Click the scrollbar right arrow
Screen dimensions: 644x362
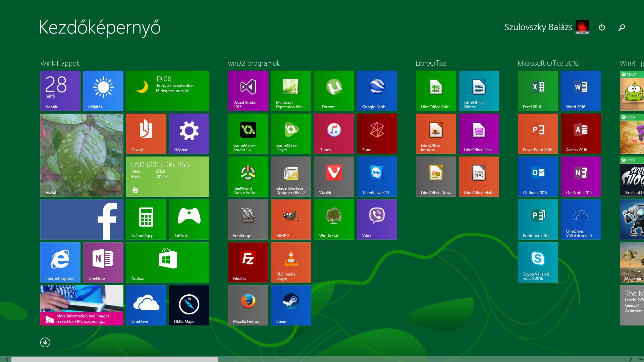pyautogui.click(x=631, y=359)
